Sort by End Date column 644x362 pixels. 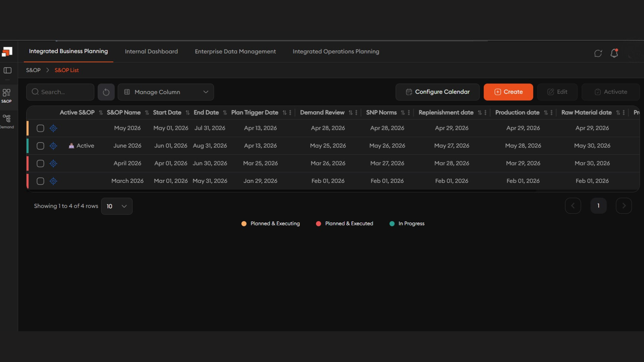(x=225, y=113)
